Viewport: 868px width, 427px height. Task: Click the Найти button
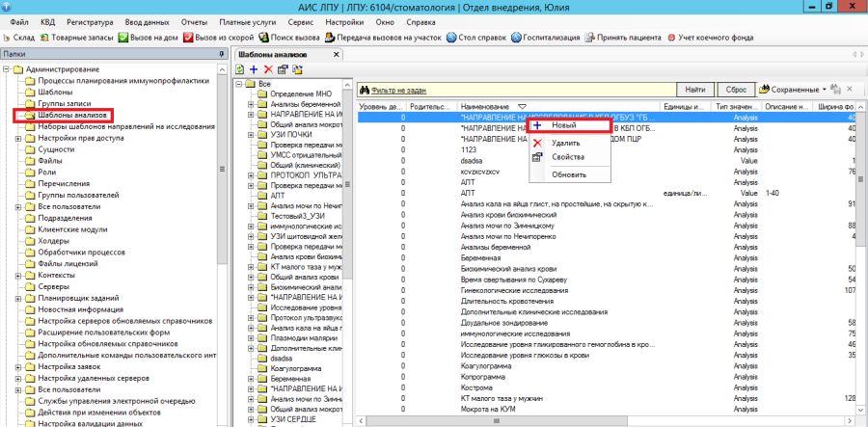694,89
